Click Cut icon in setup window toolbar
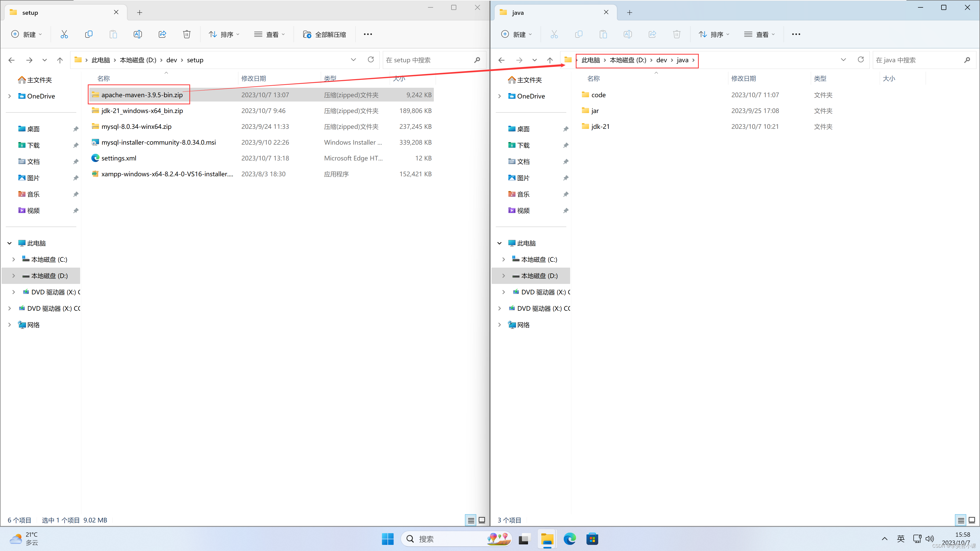The height and width of the screenshot is (551, 980). coord(64,34)
